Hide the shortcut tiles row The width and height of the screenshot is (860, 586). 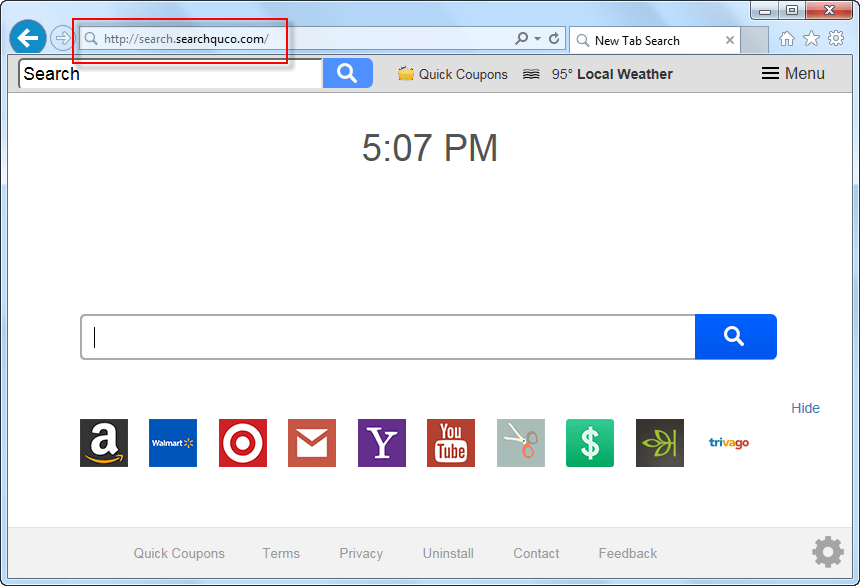pos(805,408)
